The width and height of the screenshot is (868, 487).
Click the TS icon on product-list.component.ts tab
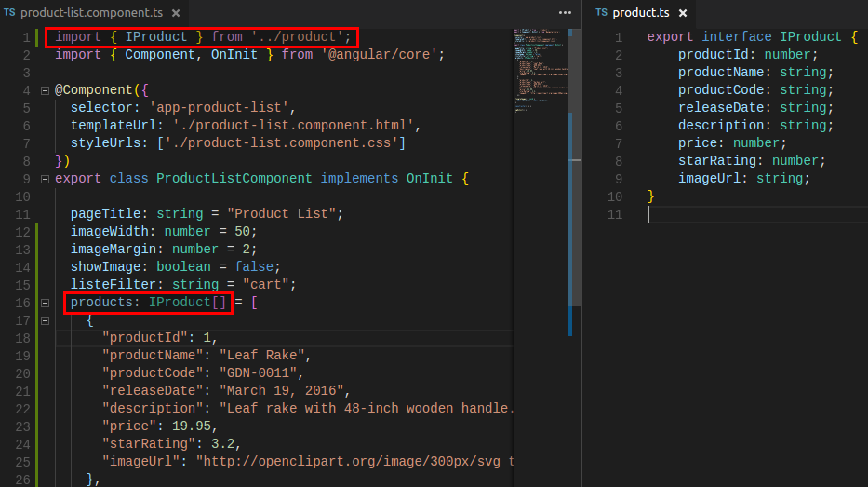click(x=9, y=13)
